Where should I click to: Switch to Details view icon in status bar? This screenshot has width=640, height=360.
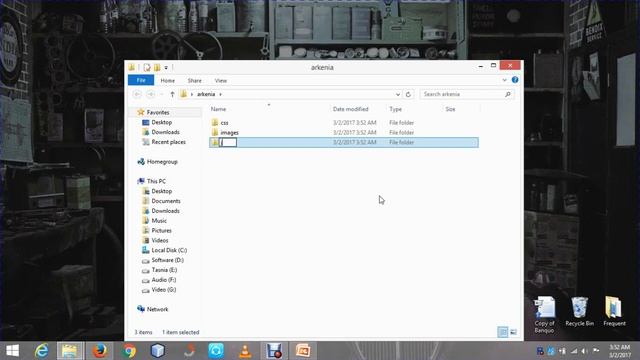point(503,332)
